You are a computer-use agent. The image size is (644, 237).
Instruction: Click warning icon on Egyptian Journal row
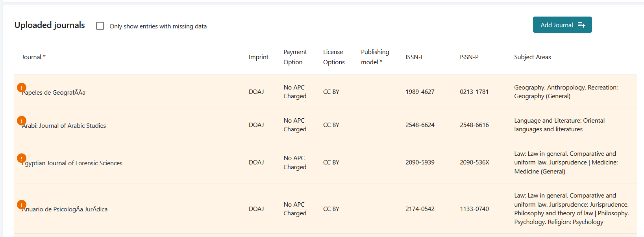pos(22,158)
